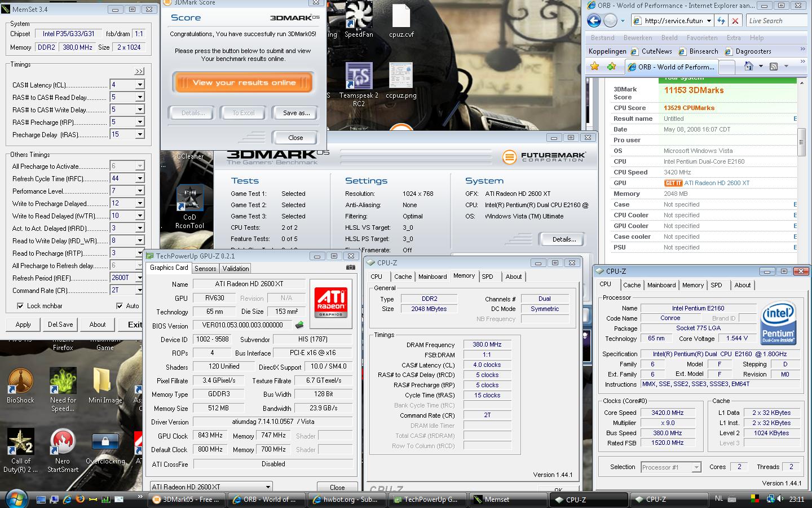
Task: Select the SpeedFan desktop icon
Action: (x=359, y=19)
